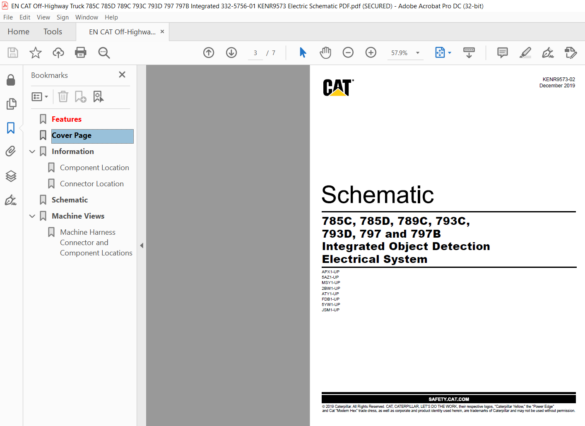Jump to the Schematic bookmark
The width and height of the screenshot is (585, 426).
coord(70,200)
